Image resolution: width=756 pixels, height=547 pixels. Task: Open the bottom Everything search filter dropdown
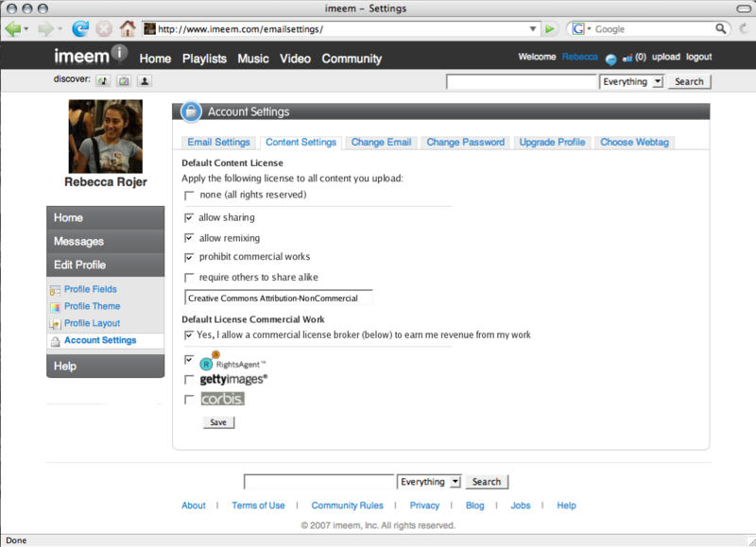[x=429, y=482]
